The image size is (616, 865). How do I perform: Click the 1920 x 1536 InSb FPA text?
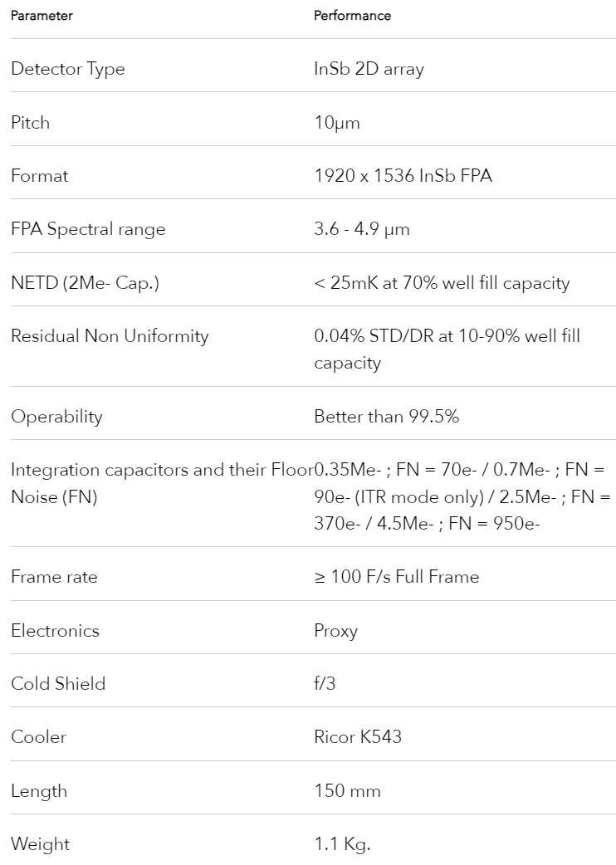[403, 176]
